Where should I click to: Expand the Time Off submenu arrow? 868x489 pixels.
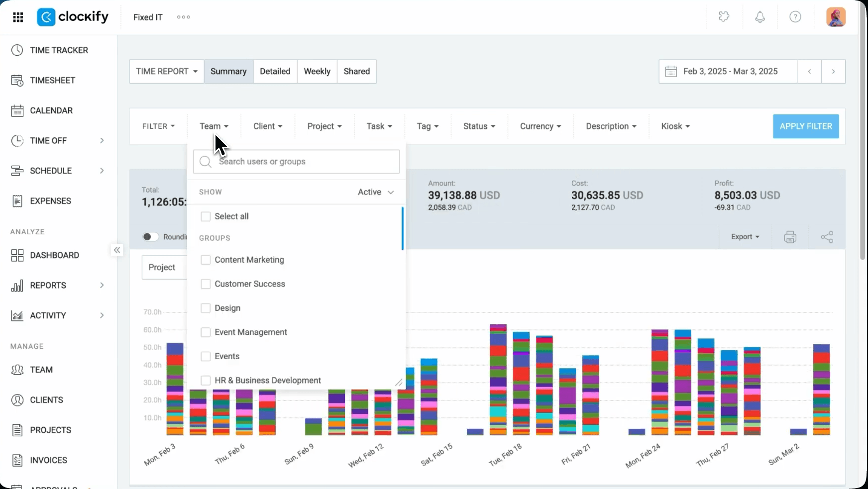[102, 141]
